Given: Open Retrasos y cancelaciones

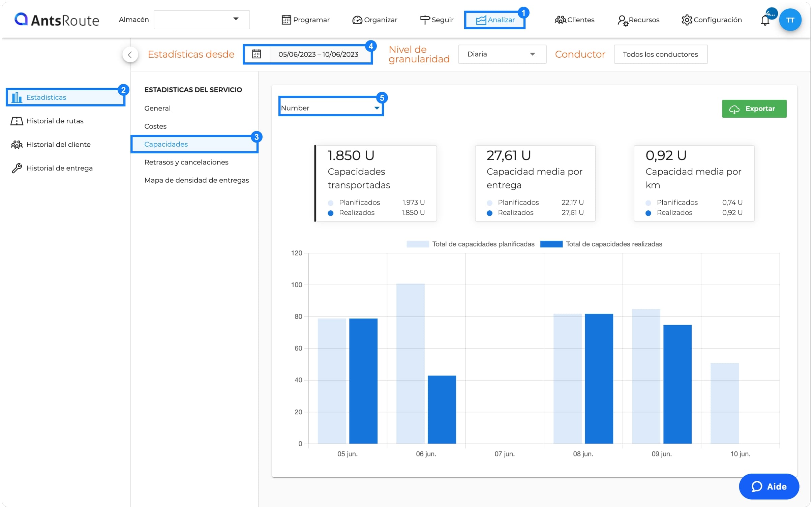Looking at the screenshot, I should [186, 162].
